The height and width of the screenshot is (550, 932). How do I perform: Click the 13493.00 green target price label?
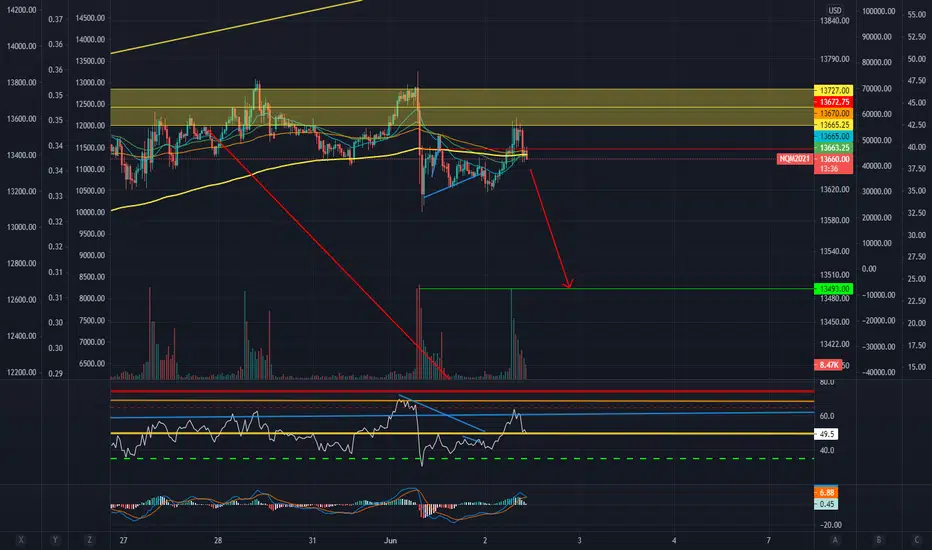833,289
